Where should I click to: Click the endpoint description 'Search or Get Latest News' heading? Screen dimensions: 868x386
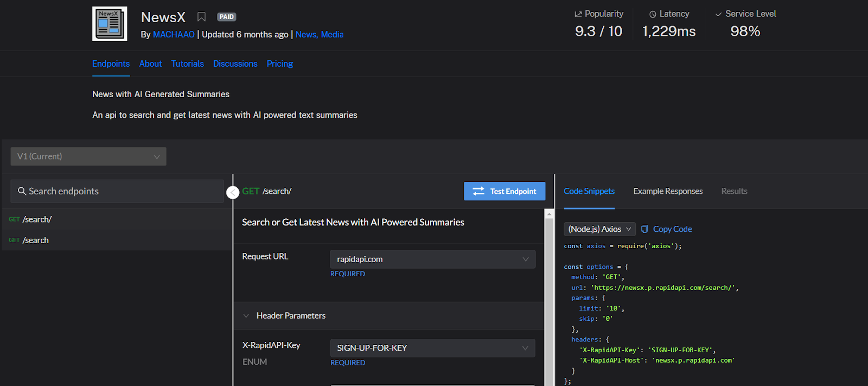tap(353, 222)
